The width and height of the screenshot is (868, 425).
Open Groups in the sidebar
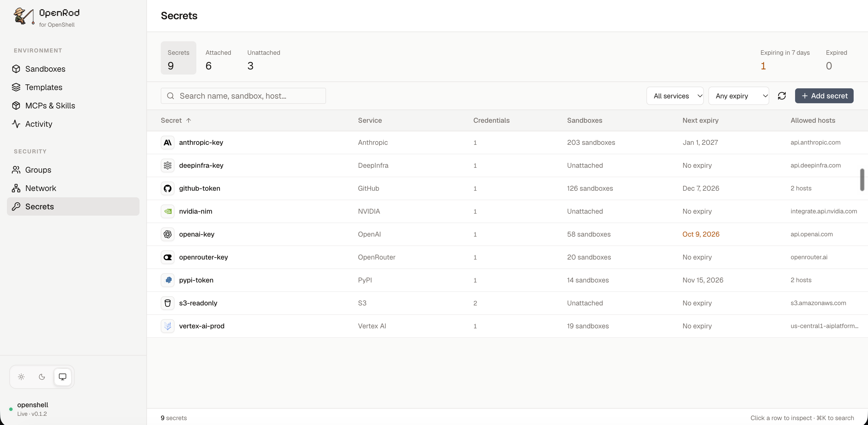[73, 170]
